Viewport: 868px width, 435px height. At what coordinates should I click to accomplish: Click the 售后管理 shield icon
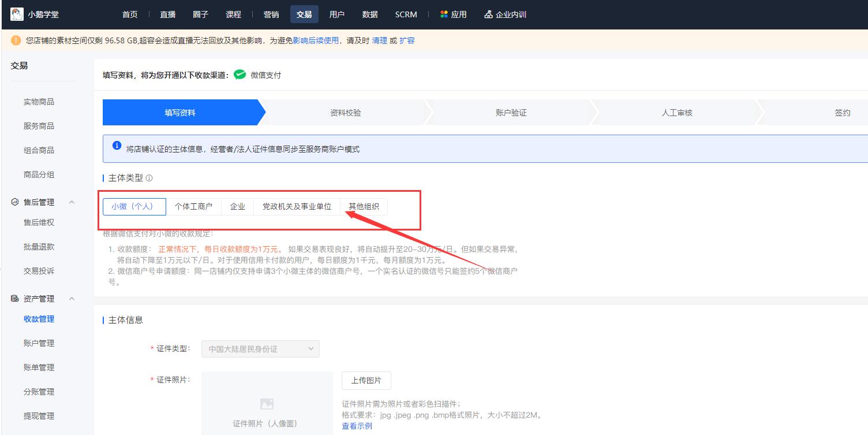click(x=15, y=202)
